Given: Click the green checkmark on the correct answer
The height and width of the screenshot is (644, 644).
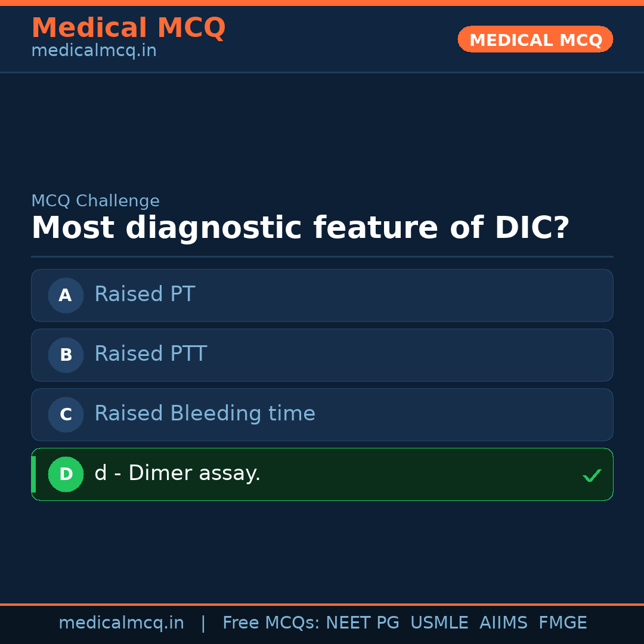Looking at the screenshot, I should pos(592,475).
